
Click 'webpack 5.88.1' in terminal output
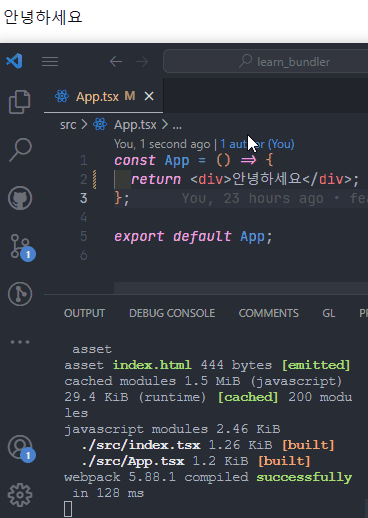click(x=120, y=477)
